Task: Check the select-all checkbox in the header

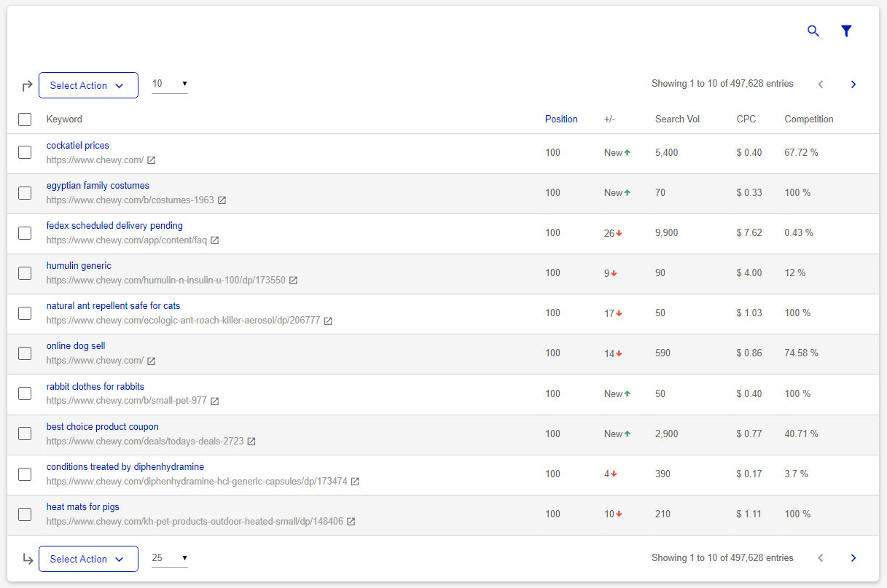Action: click(24, 119)
